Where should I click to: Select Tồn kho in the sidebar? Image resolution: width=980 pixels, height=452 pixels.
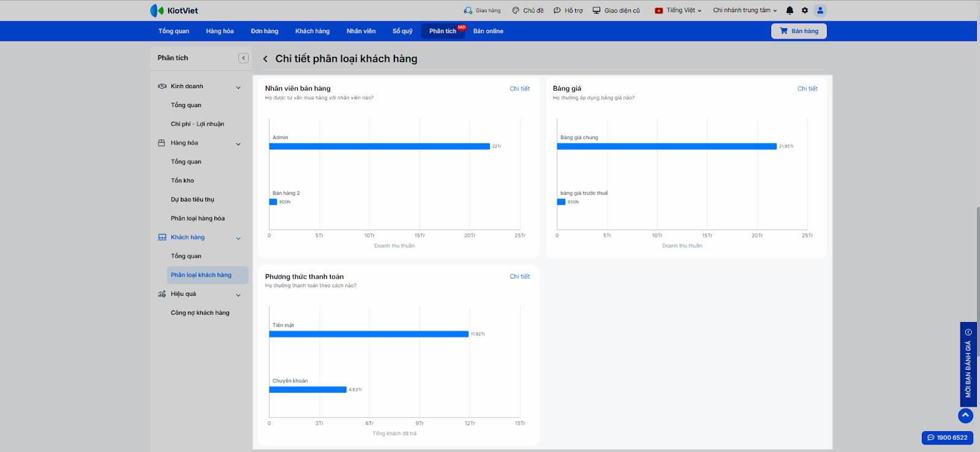[183, 181]
